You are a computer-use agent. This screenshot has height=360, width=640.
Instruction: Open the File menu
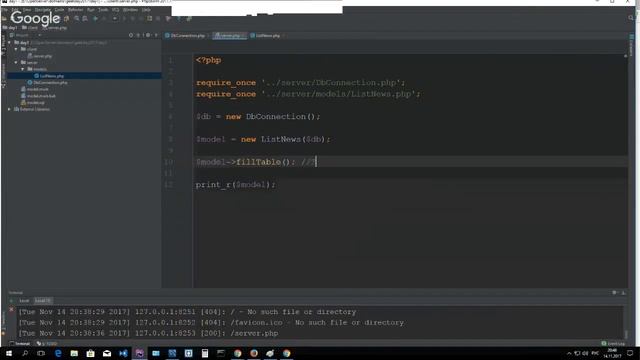(4, 9)
